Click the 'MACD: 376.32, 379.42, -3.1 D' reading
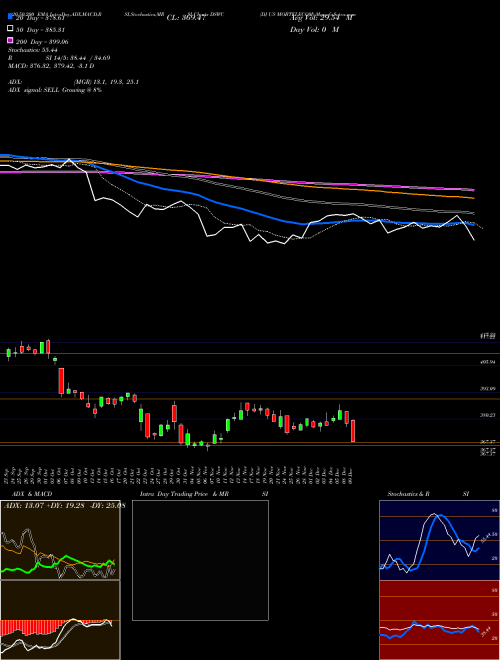The image size is (500, 660). (51, 66)
